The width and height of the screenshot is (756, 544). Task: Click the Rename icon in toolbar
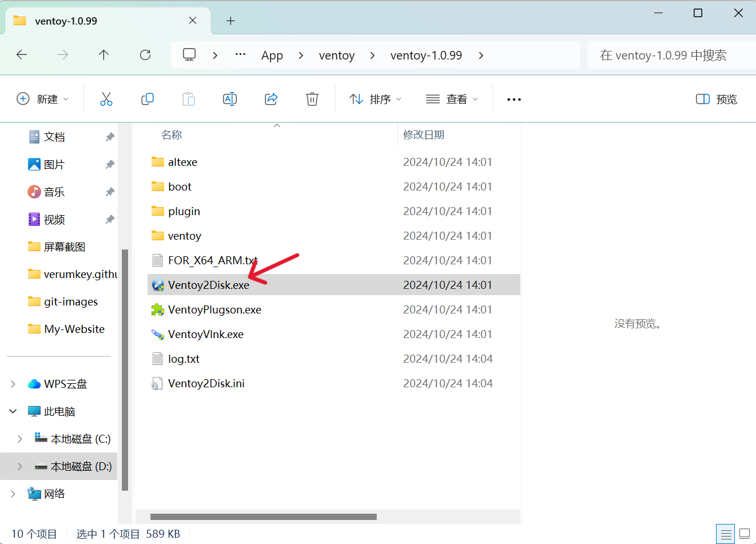pyautogui.click(x=230, y=99)
